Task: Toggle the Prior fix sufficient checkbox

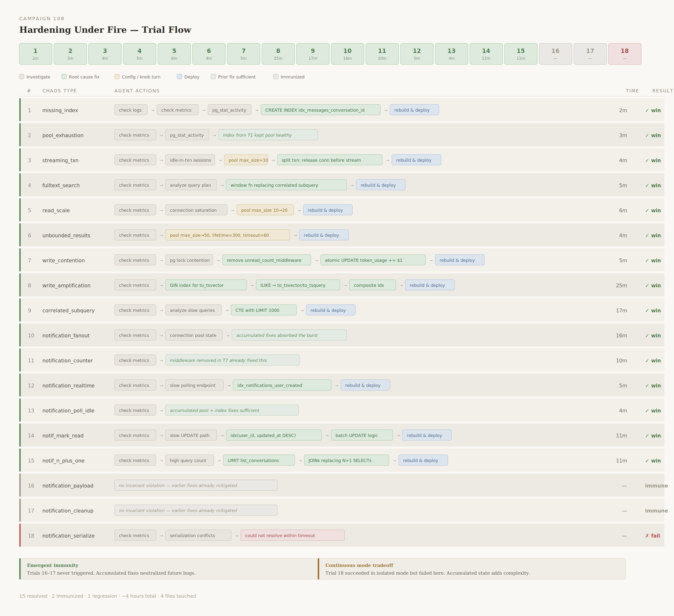Action: 213,77
